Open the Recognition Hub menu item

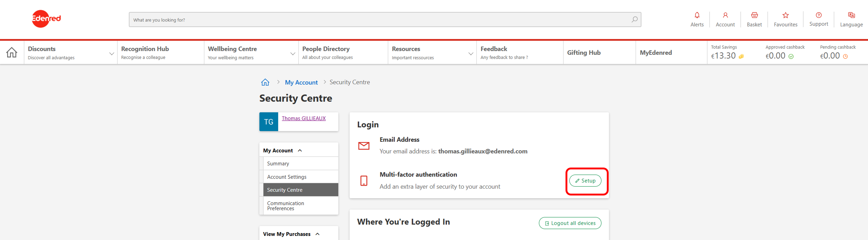(160, 53)
